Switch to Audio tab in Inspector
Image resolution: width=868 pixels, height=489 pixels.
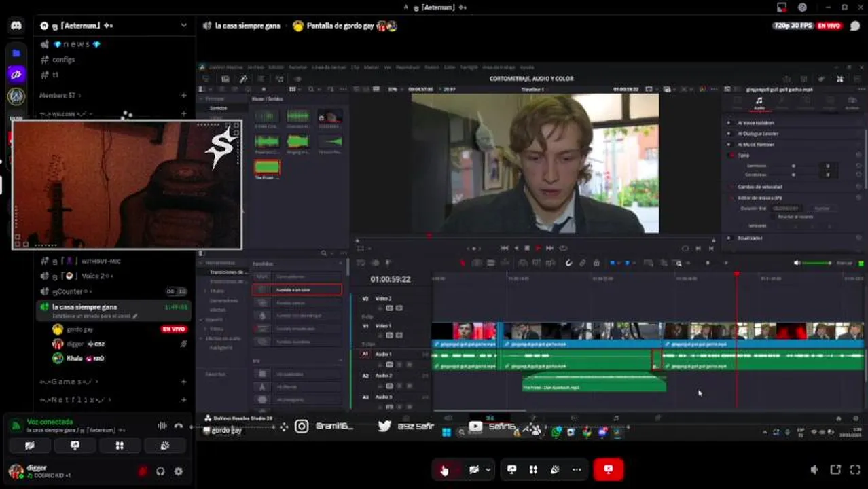759,103
